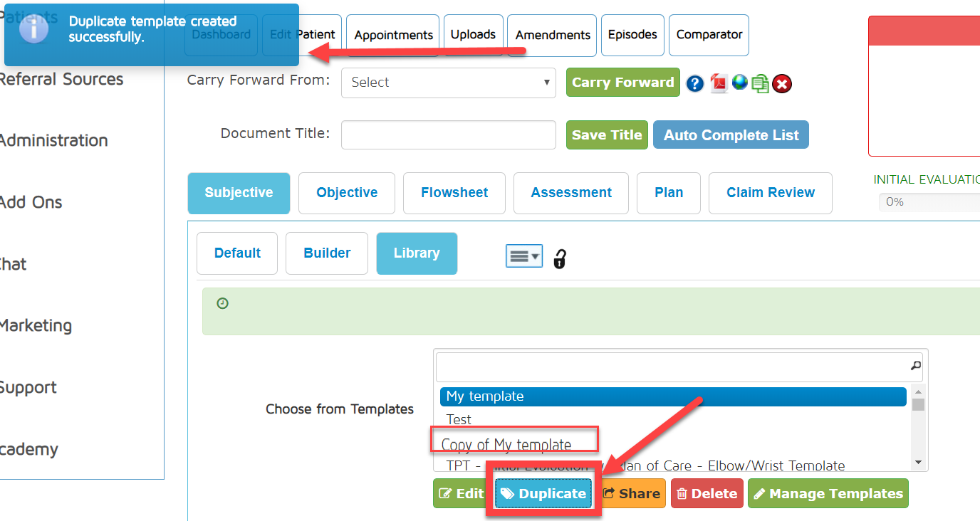Click the blue help question mark icon
Image resolution: width=980 pixels, height=521 pixels.
pos(695,84)
